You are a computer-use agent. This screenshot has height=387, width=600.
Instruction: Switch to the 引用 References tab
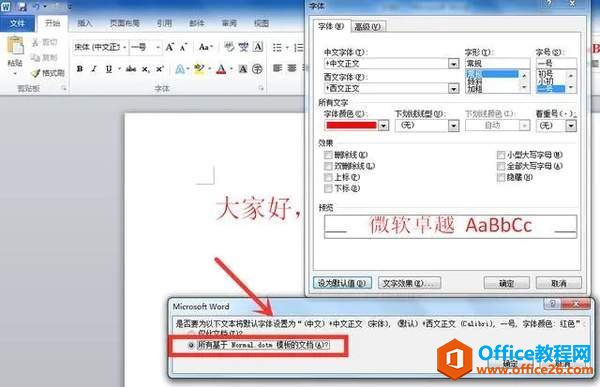pos(164,23)
